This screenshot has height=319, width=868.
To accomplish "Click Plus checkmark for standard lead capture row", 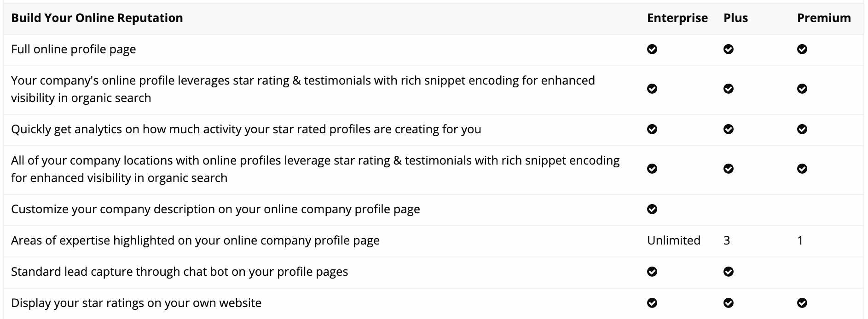I will (x=729, y=272).
